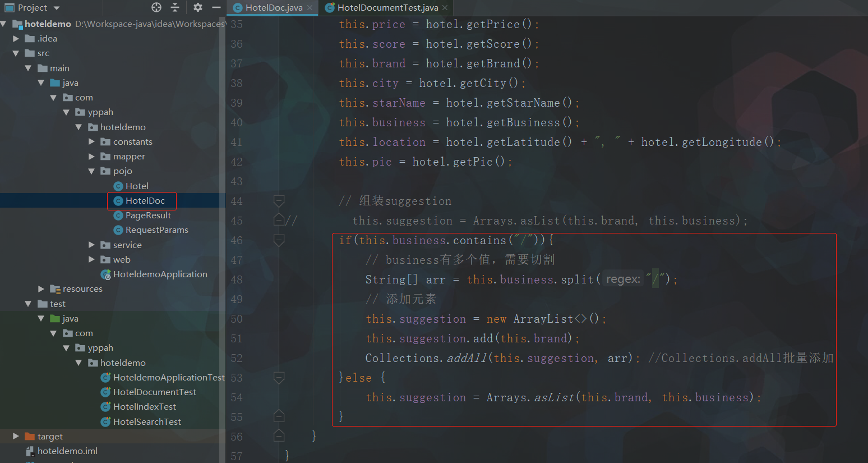Fold the else block at line 53
The height and width of the screenshot is (463, 868).
(279, 377)
